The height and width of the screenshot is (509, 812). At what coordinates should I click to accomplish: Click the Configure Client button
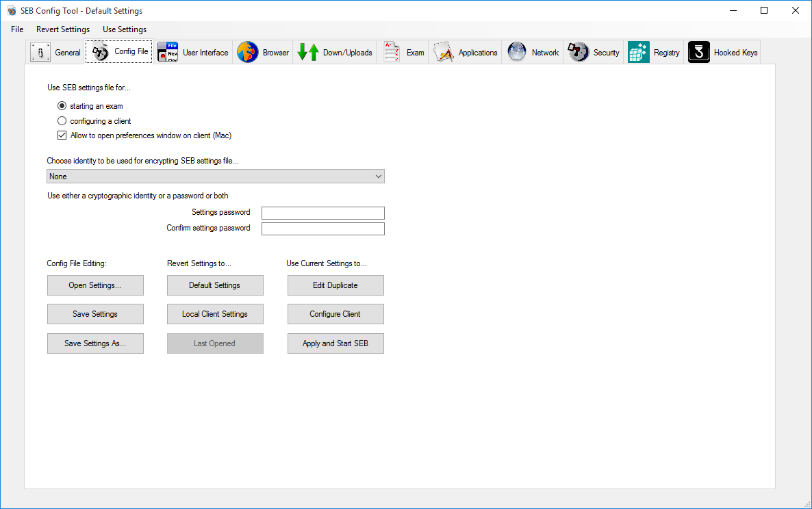coord(335,314)
